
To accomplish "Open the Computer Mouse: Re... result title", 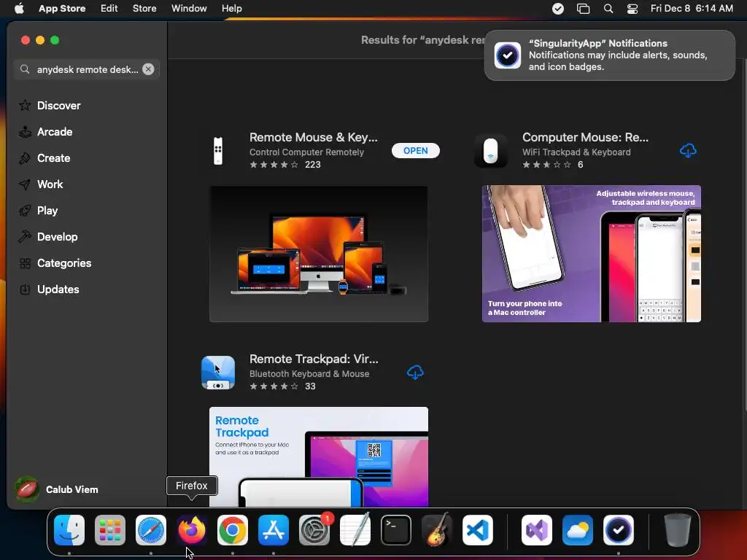I will (x=585, y=137).
